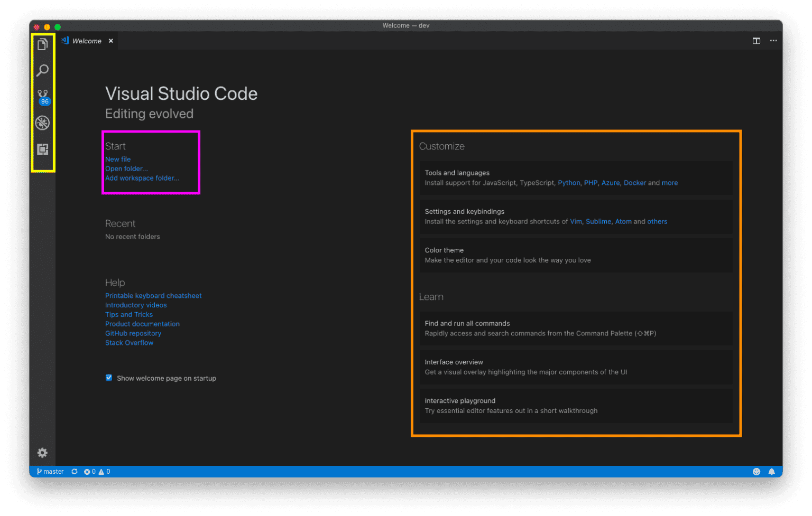Select the Search icon in the activity bar

[x=43, y=70]
